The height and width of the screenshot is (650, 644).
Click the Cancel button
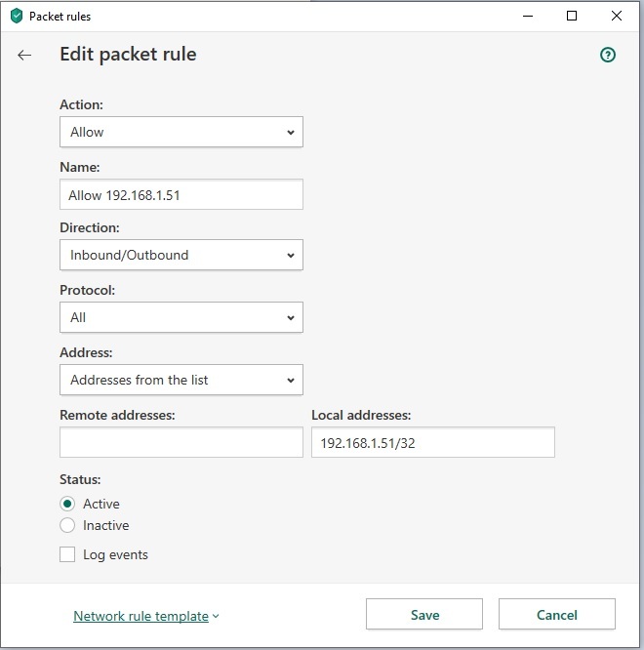pyautogui.click(x=557, y=615)
